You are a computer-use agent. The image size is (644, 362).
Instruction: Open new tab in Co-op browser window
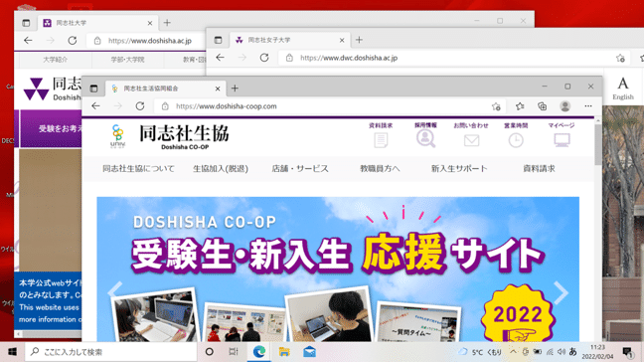coord(235,89)
